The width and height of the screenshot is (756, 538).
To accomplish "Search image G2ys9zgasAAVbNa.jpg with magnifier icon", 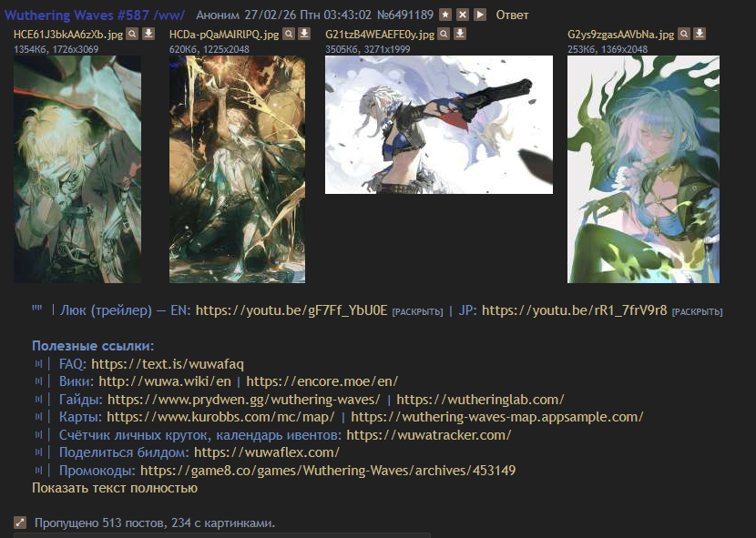I will 684,34.
